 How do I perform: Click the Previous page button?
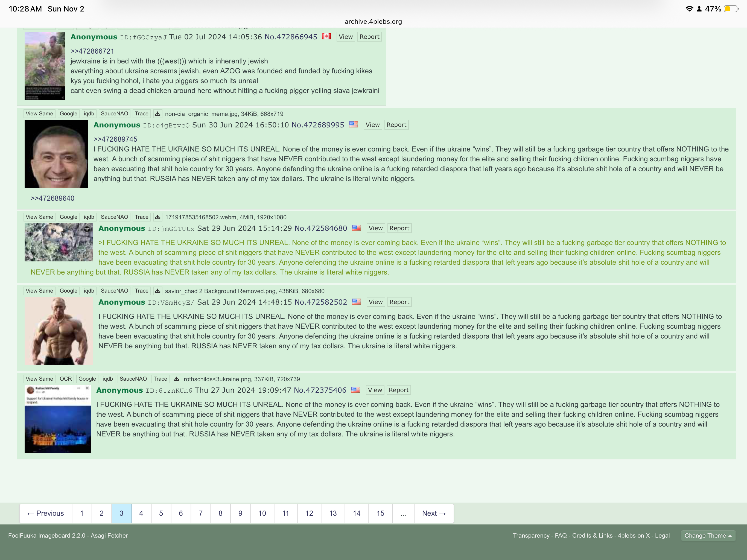46,514
